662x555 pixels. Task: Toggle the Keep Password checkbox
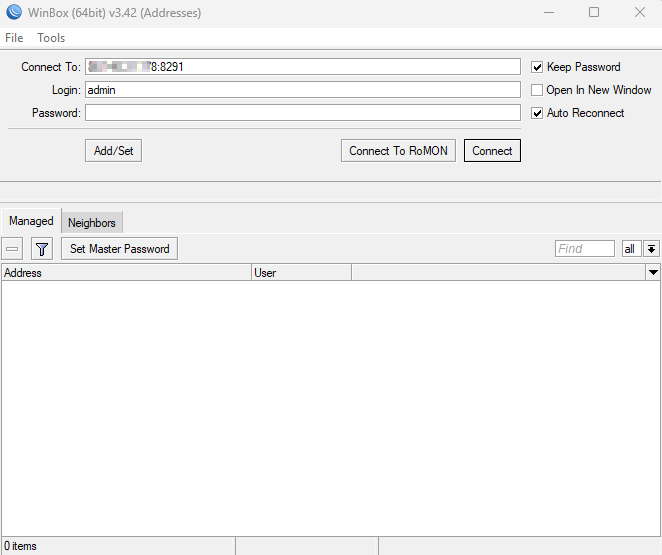pos(537,67)
